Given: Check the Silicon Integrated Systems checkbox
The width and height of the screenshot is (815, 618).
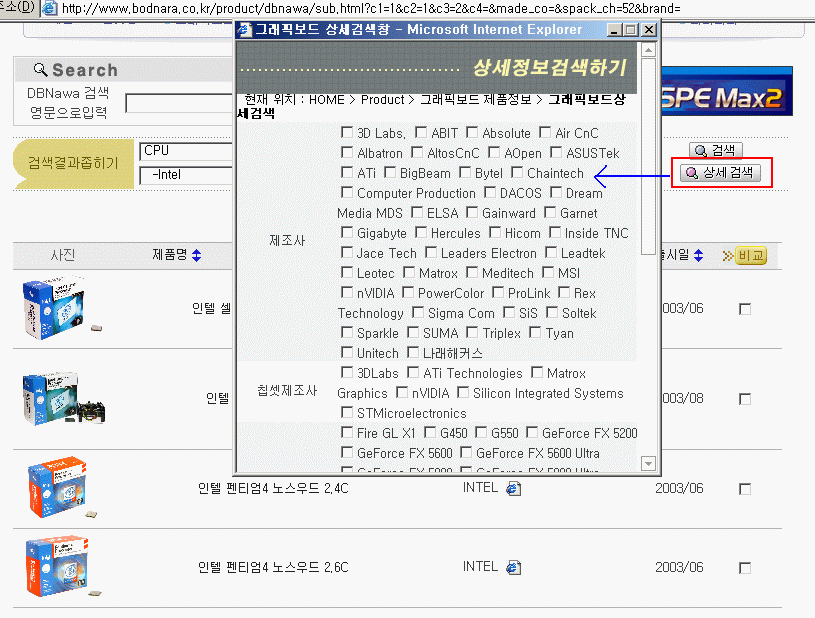Looking at the screenshot, I should pos(463,392).
